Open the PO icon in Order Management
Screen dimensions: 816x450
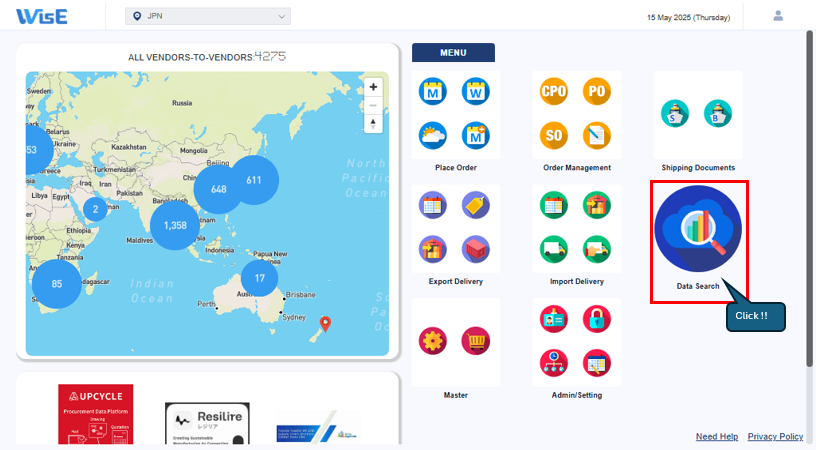click(597, 92)
